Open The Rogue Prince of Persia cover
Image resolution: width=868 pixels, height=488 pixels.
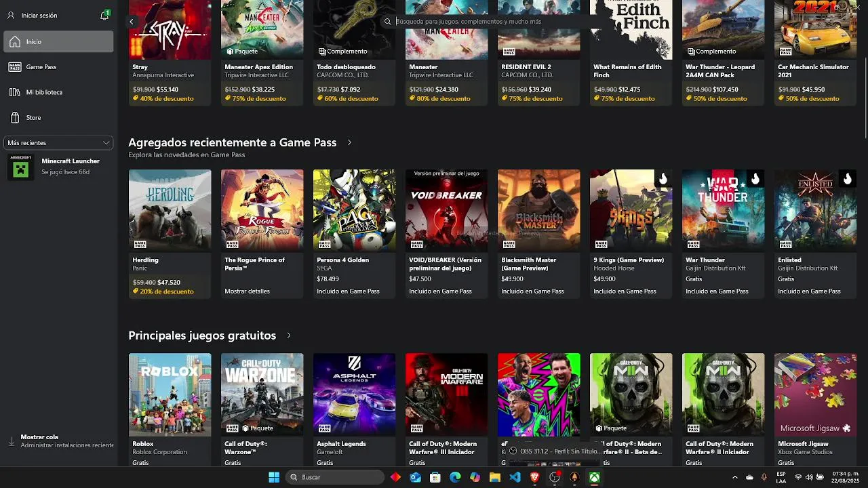pyautogui.click(x=262, y=210)
